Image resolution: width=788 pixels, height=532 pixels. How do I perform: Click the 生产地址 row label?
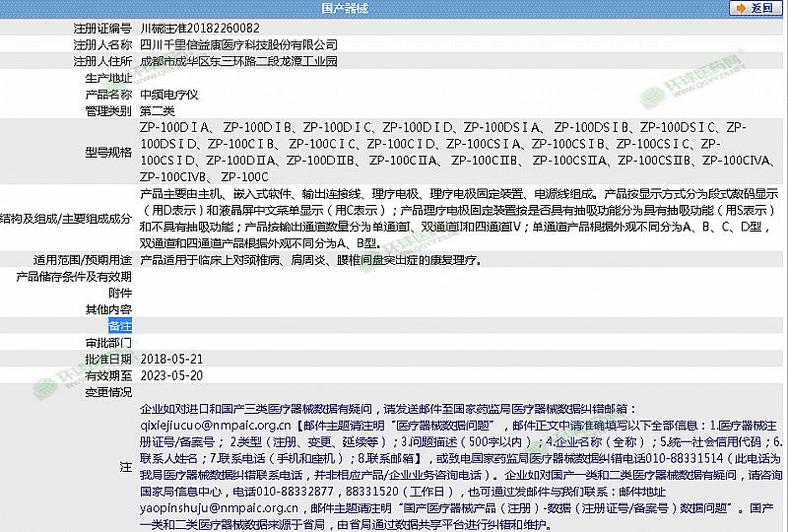[x=107, y=78]
